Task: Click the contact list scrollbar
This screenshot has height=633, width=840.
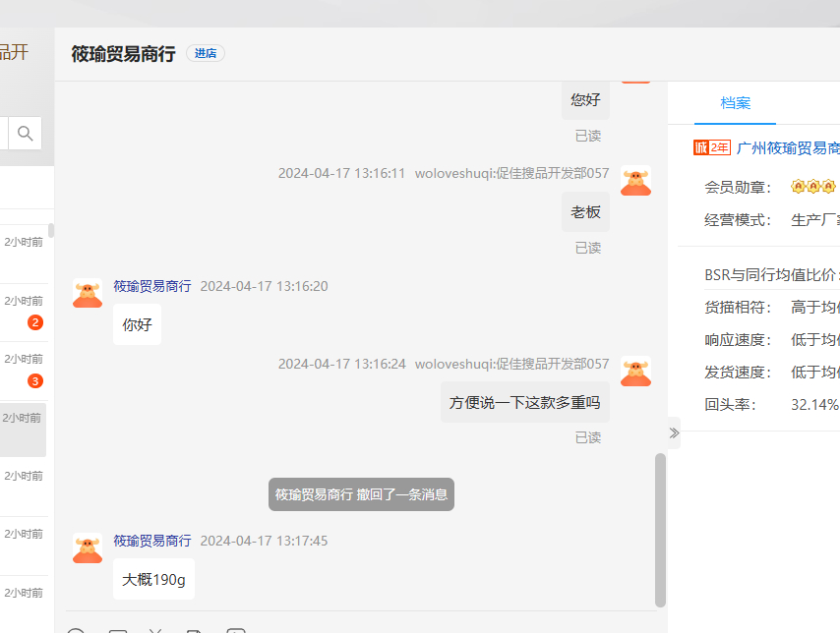Action: point(51,231)
